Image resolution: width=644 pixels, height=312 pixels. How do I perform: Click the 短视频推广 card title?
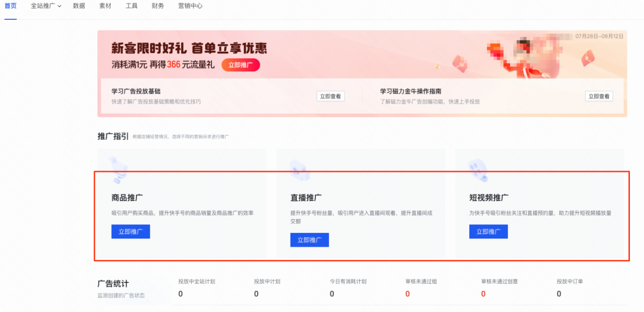[x=489, y=198]
